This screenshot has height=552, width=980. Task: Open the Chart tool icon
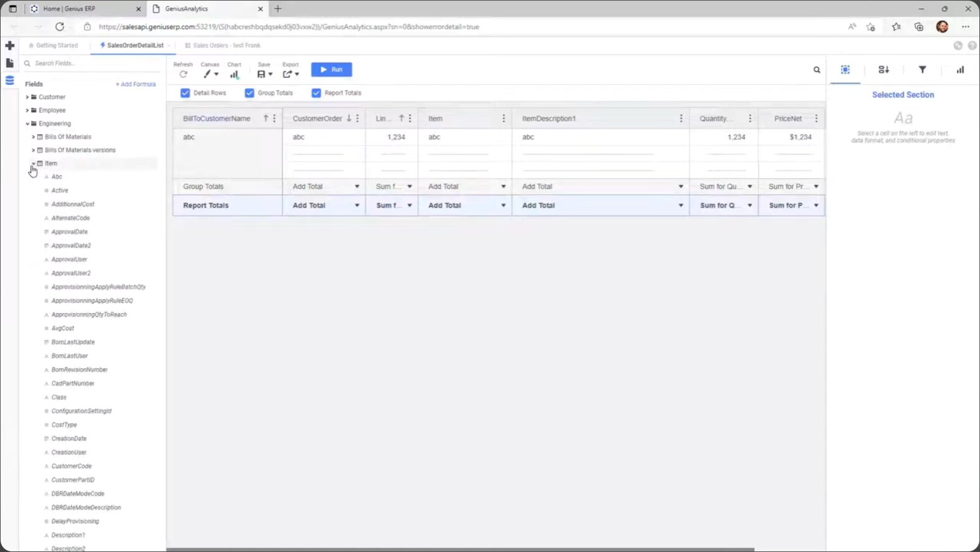click(x=234, y=74)
